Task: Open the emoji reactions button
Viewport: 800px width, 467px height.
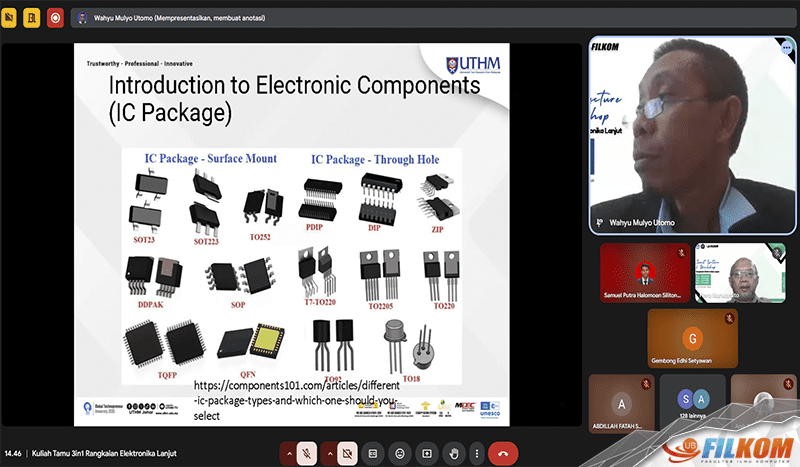Action: (x=400, y=453)
